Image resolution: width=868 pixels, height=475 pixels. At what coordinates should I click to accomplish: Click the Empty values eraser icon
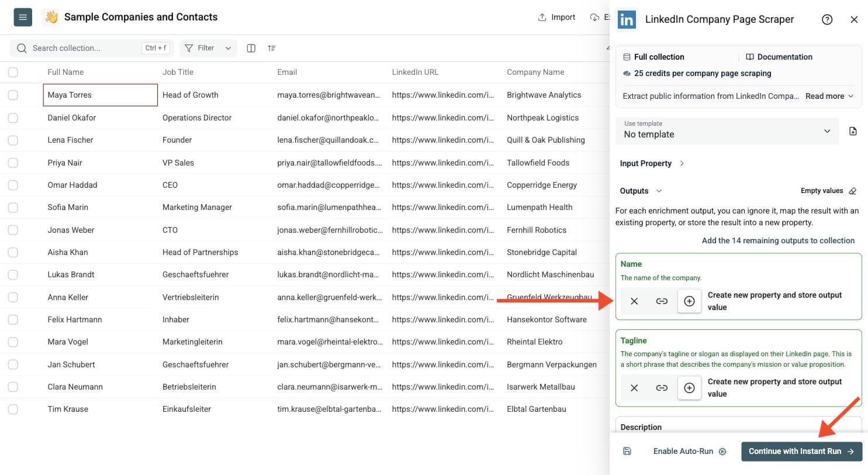(x=852, y=191)
